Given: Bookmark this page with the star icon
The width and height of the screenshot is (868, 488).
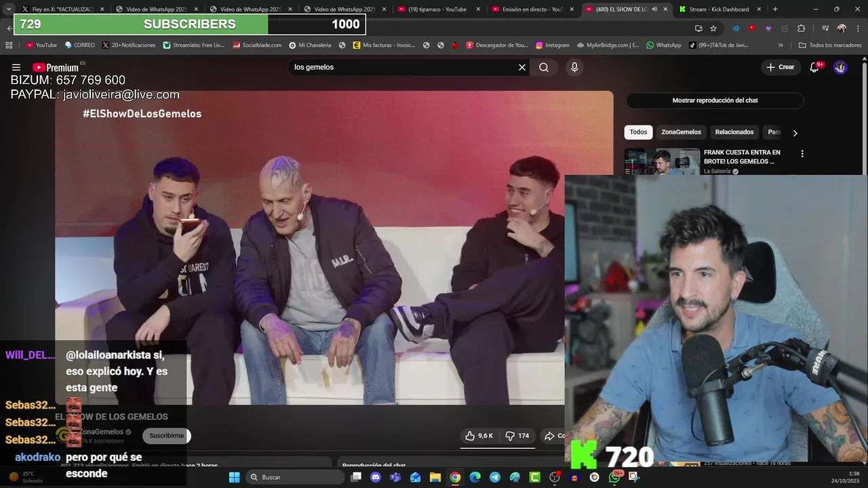Looking at the screenshot, I should click(713, 28).
